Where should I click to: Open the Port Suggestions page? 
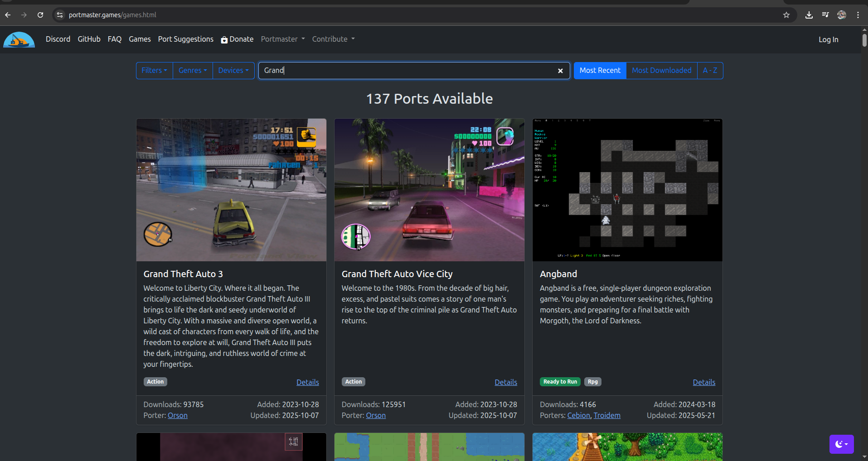click(x=185, y=39)
